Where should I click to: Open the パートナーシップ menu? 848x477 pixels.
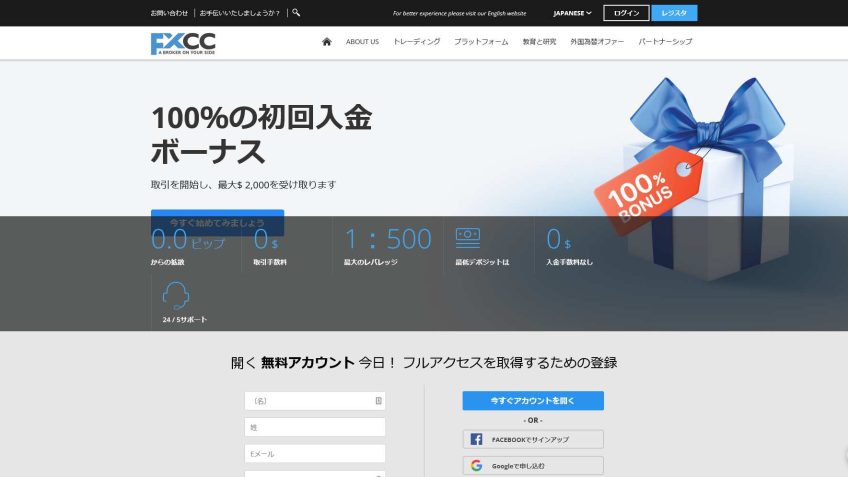(665, 42)
